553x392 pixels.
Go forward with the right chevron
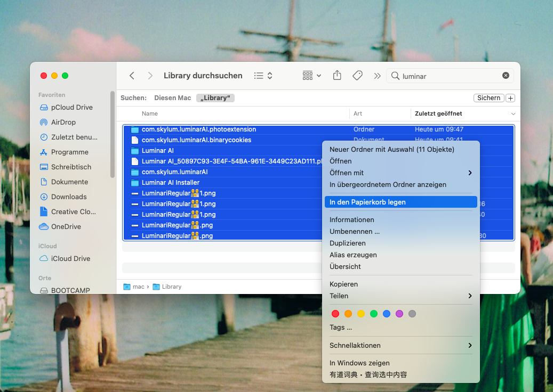[x=150, y=76]
